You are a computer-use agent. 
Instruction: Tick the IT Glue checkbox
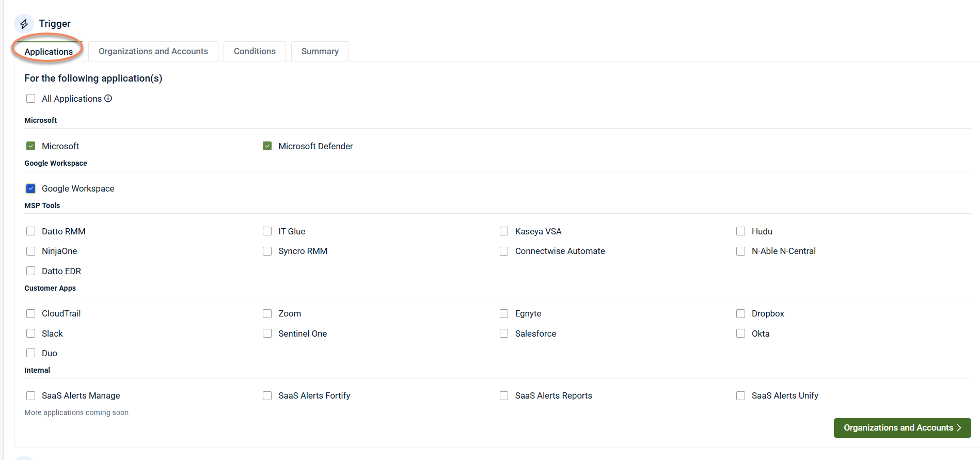pyautogui.click(x=267, y=231)
